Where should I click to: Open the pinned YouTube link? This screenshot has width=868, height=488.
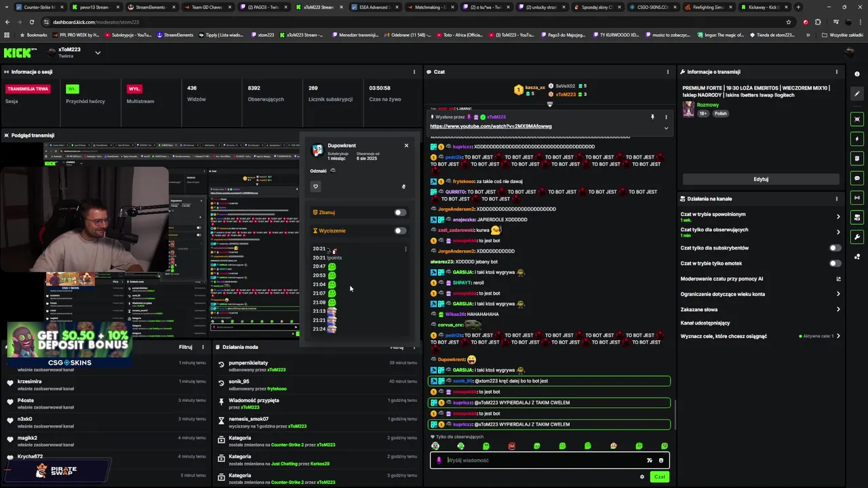click(x=490, y=127)
